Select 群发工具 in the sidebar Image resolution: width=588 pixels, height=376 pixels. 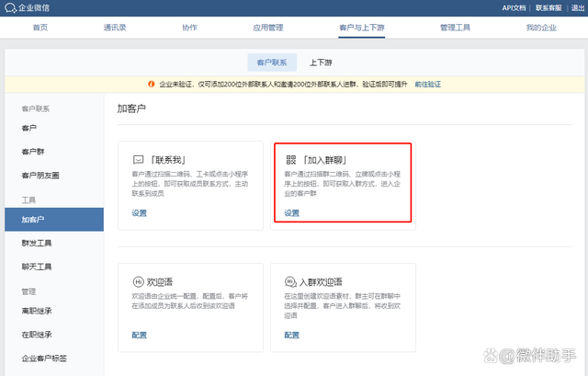coord(37,244)
